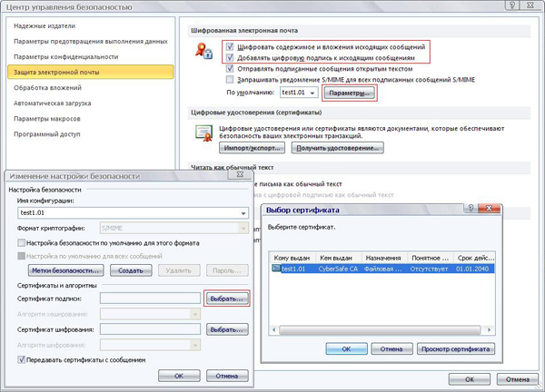545x392 pixels.
Task: Click Выбрать... next to Сертификат шифрования
Action: (x=227, y=329)
